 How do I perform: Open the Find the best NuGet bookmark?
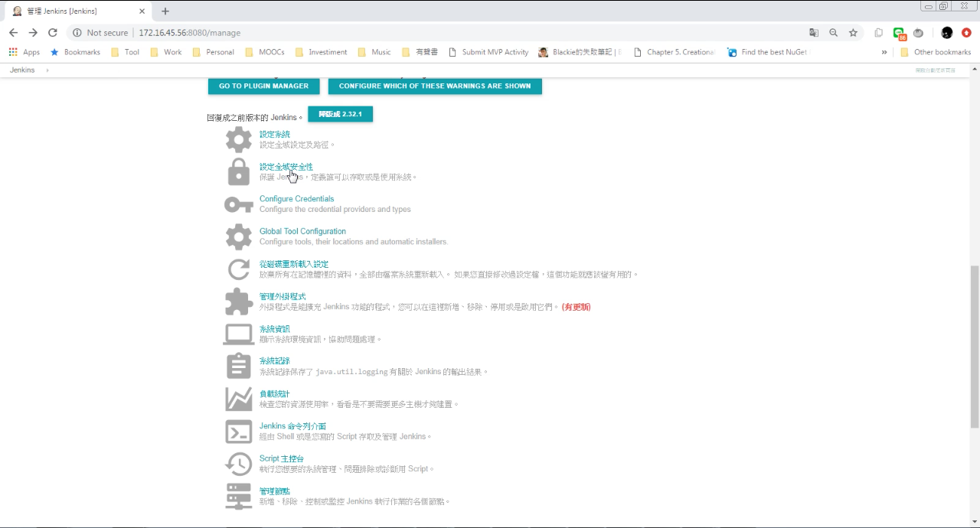coord(767,52)
